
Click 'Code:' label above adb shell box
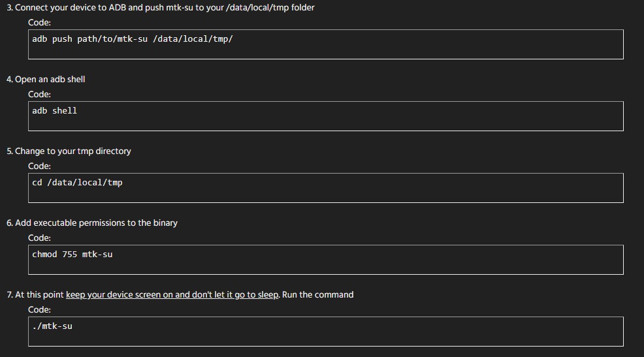coord(39,95)
